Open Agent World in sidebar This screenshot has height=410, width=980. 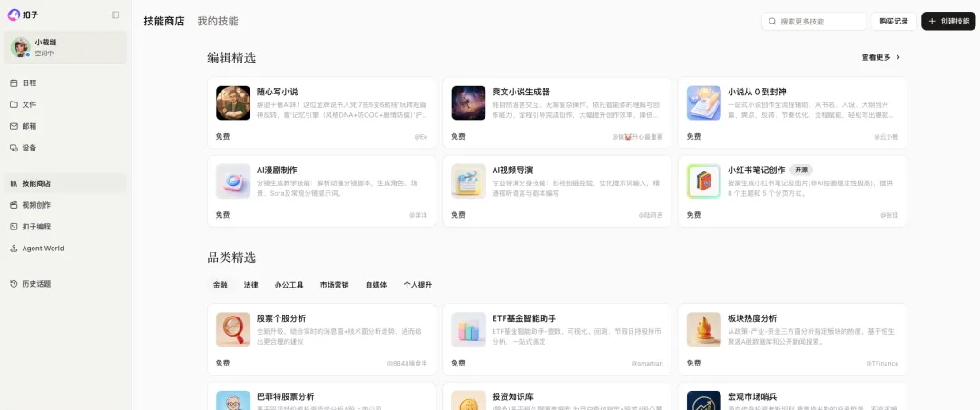click(43, 249)
